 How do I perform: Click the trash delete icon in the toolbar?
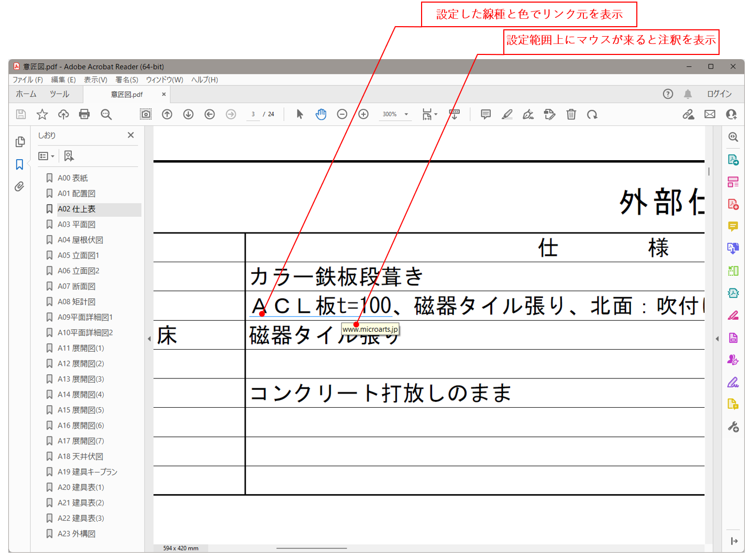tap(571, 114)
